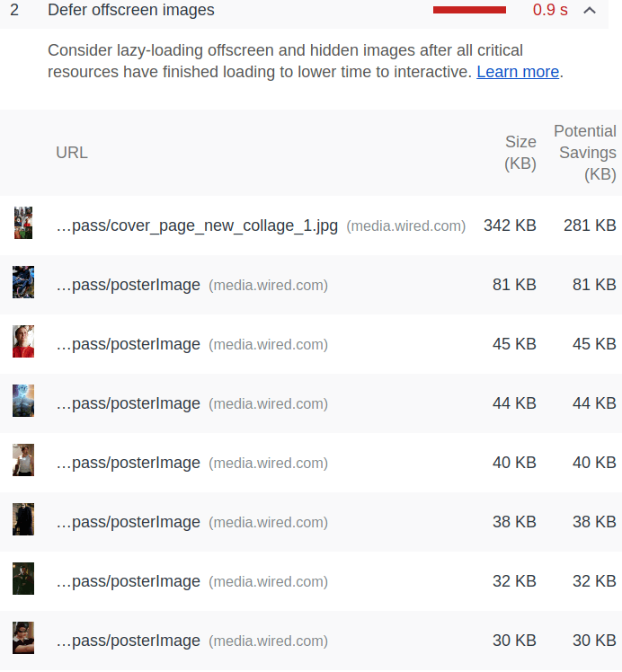Click the thumbnail of the 38 KB posterImage
The height and width of the screenshot is (672, 622).
tap(23, 519)
